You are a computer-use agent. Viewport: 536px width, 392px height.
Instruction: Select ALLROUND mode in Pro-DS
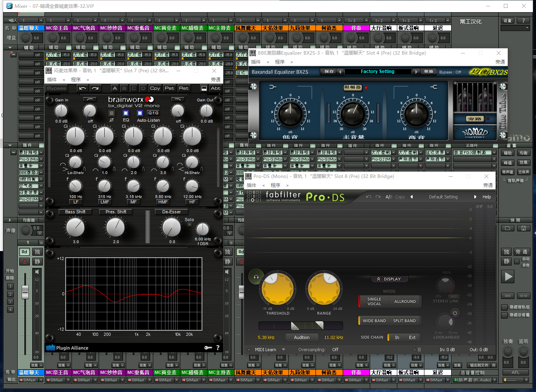pyautogui.click(x=405, y=302)
